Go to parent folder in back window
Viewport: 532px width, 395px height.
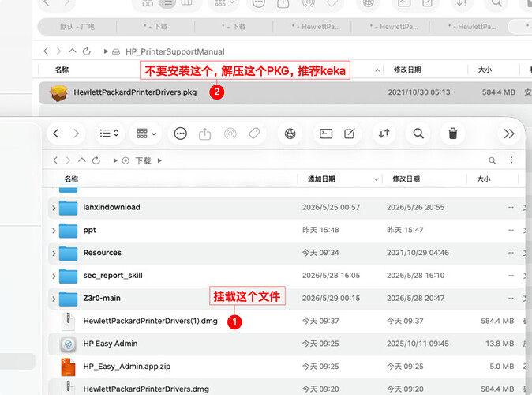pos(73,51)
